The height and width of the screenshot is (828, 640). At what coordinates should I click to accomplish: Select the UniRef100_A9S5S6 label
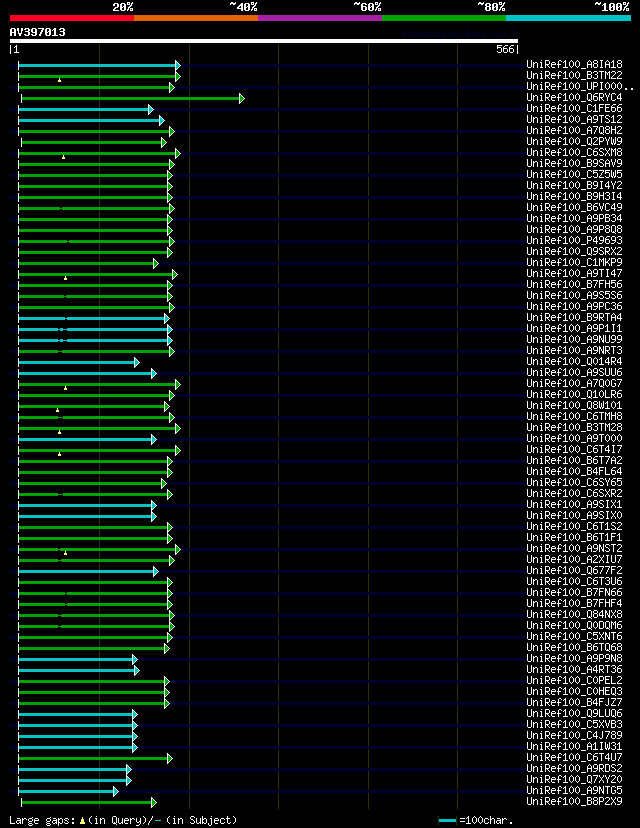click(x=574, y=296)
